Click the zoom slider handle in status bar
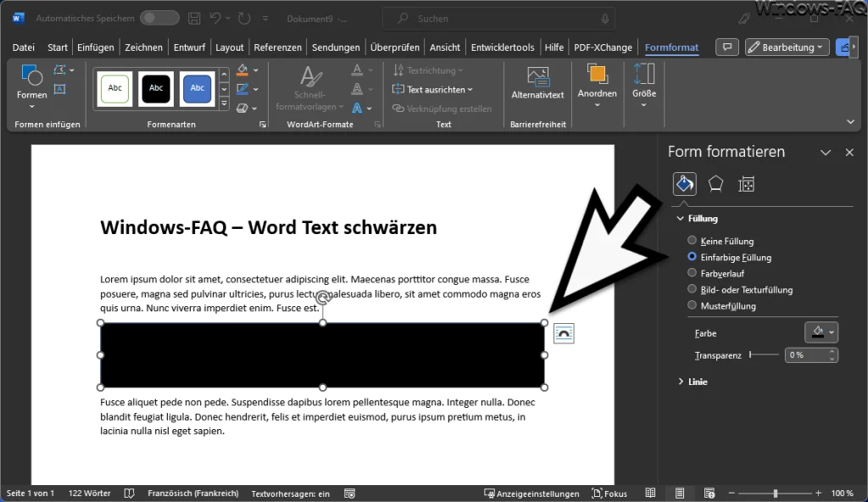Screen dimensions: 868x502 pyautogui.click(x=776, y=494)
